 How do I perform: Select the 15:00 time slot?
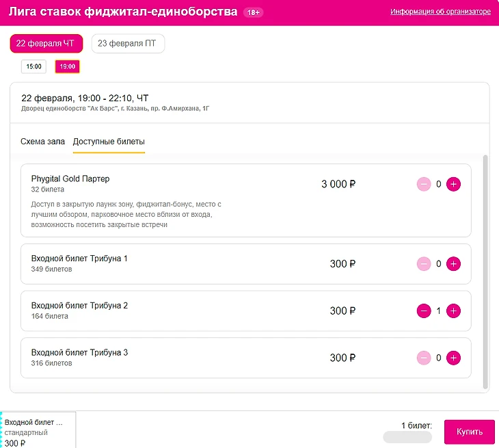coord(33,66)
